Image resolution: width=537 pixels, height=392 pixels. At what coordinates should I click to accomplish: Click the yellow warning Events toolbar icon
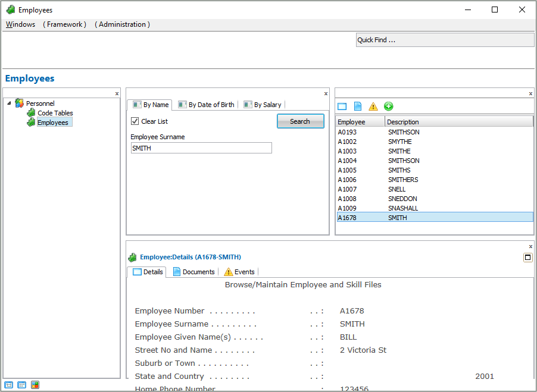click(x=373, y=106)
